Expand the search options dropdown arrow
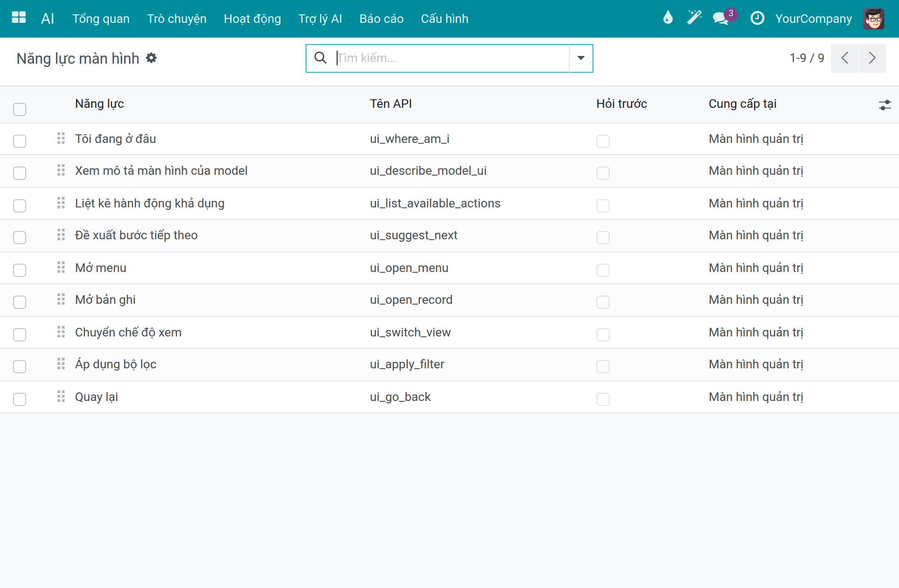This screenshot has width=899, height=588. point(581,58)
